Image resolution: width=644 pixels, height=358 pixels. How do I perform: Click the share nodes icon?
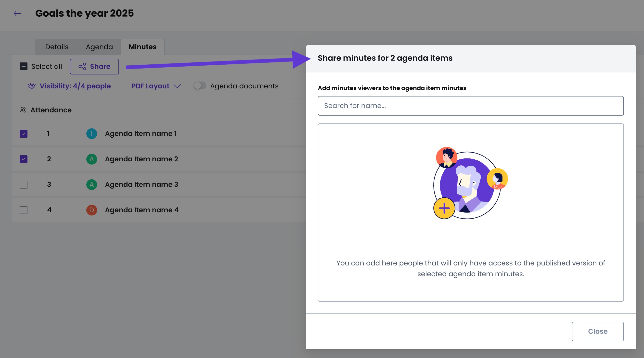click(x=82, y=66)
